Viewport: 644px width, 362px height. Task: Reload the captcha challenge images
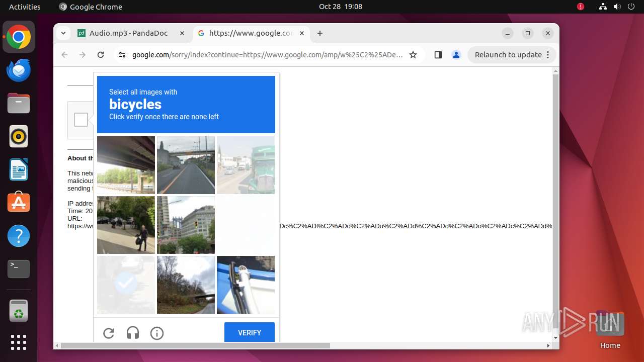tap(109, 333)
